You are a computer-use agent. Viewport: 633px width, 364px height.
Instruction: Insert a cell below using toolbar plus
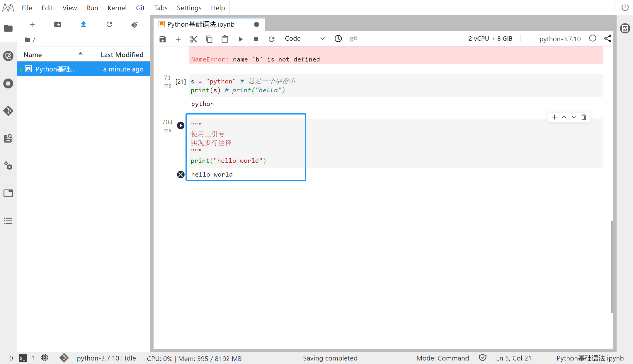click(x=178, y=39)
